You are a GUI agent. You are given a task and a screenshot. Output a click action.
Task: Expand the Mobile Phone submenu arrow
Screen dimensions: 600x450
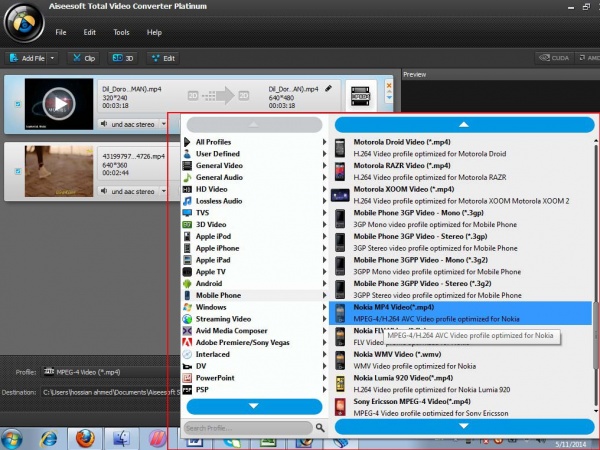click(x=324, y=295)
